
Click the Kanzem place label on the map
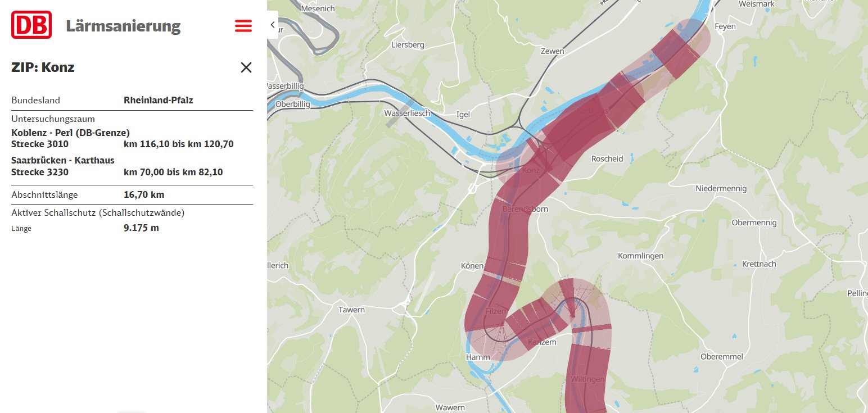click(x=542, y=342)
